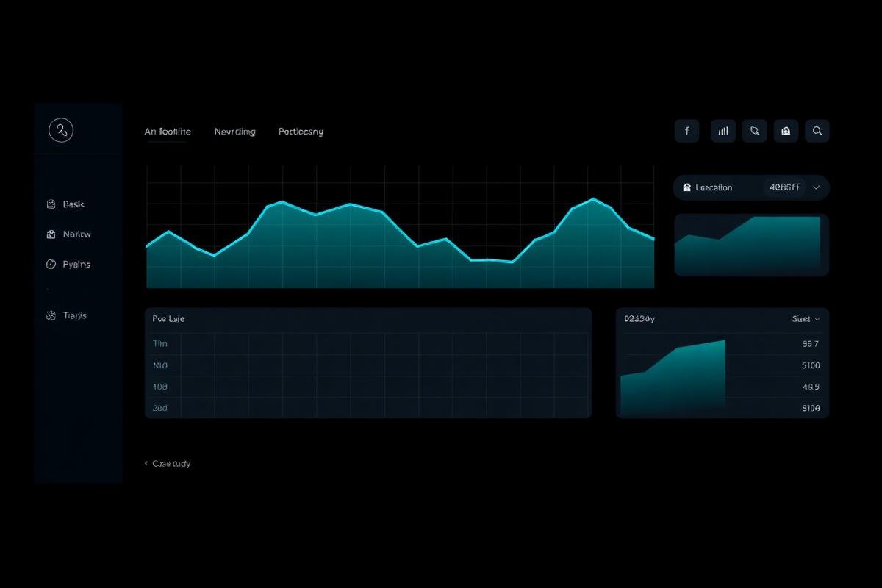Click the "Pue Lale" table header
The width and height of the screenshot is (882, 588).
pyautogui.click(x=168, y=319)
